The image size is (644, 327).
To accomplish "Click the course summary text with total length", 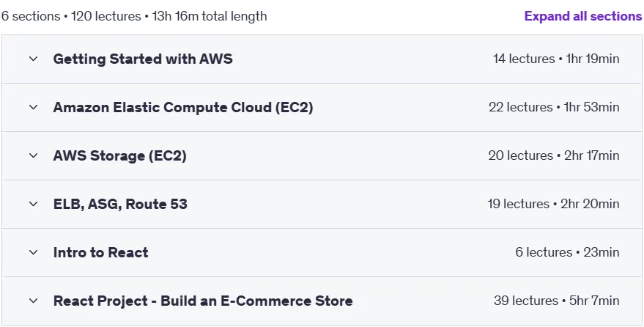I will coord(134,16).
